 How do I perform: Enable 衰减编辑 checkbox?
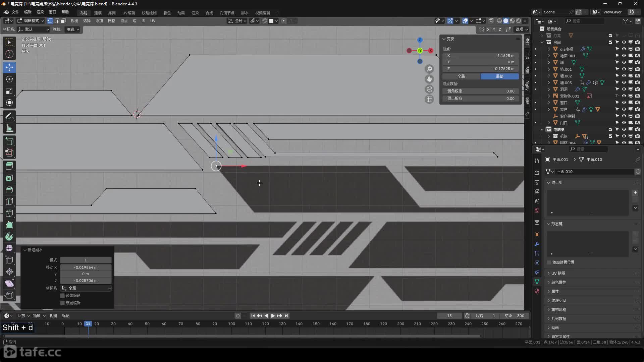[x=62, y=303]
